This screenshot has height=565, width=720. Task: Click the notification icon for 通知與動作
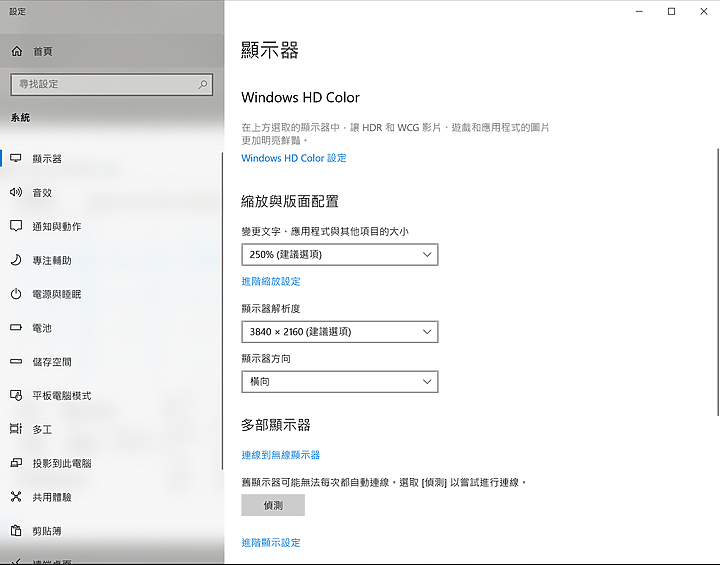coord(16,226)
